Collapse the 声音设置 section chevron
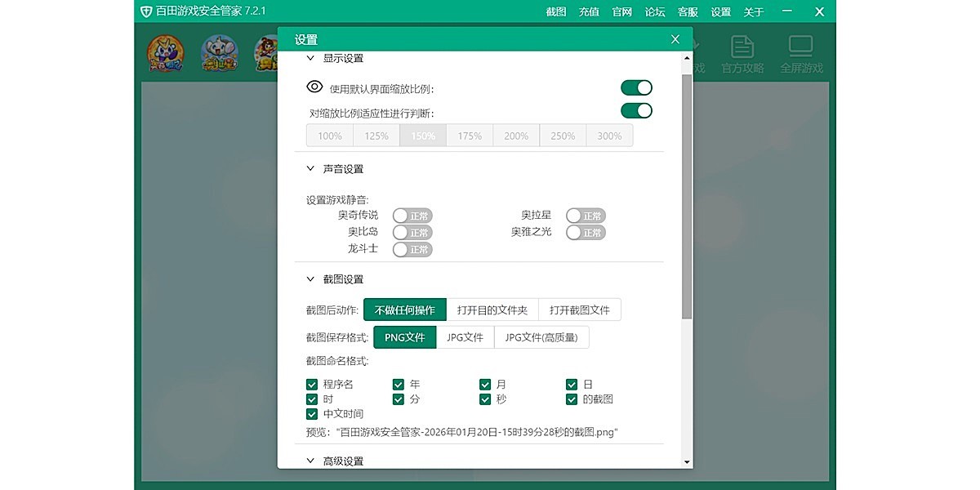 point(310,169)
